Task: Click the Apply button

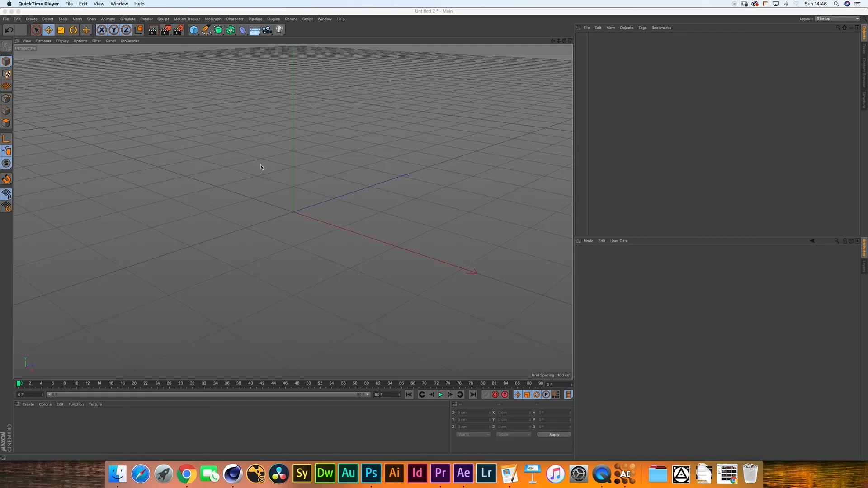Action: [x=554, y=435]
